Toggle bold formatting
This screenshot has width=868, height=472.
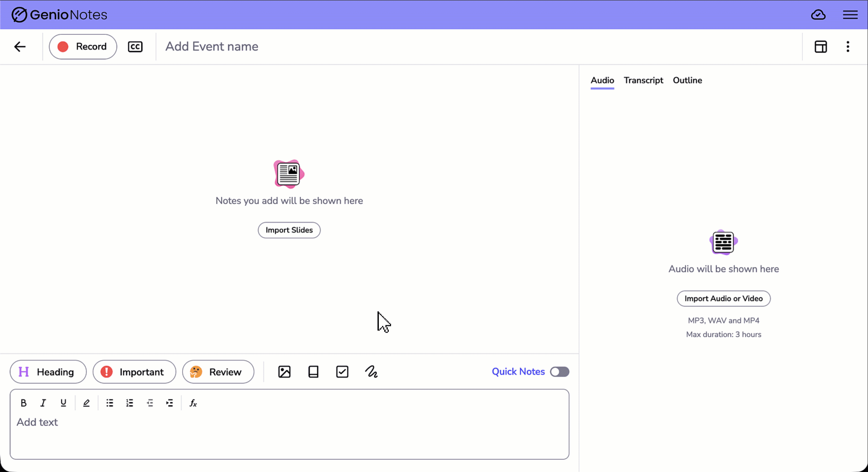click(24, 403)
